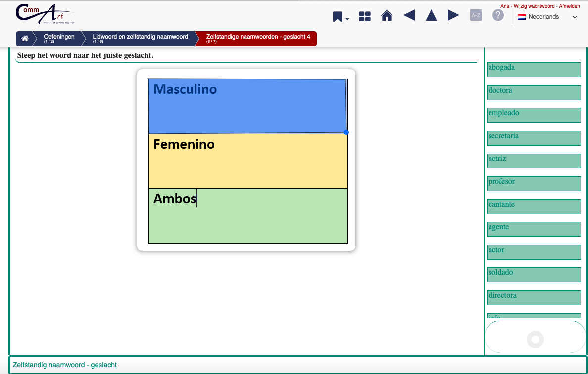Select the word tile abogada
The image size is (588, 374).
[x=534, y=70]
